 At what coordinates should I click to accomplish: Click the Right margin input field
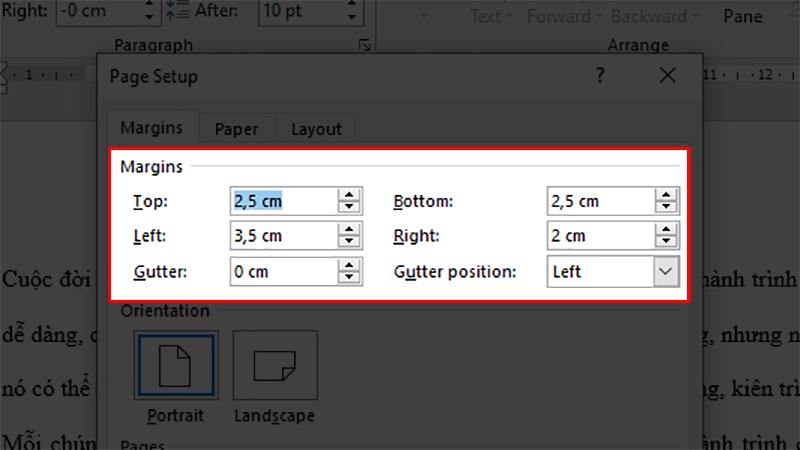(599, 237)
